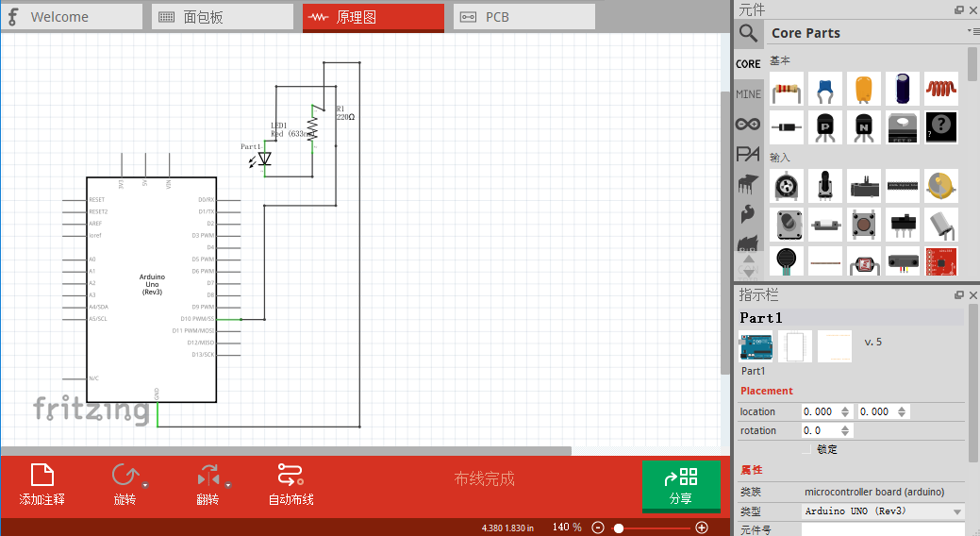This screenshot has height=536, width=980.
Task: Click the location Y value field
Action: coord(877,411)
